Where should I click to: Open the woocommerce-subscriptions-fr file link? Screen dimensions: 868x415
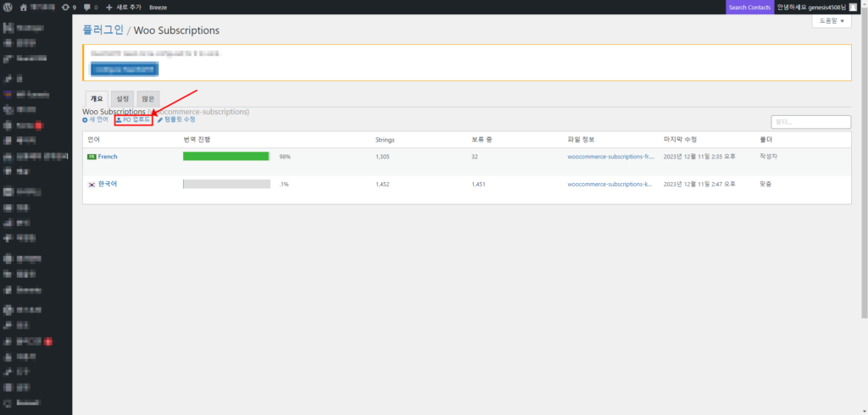pos(611,157)
